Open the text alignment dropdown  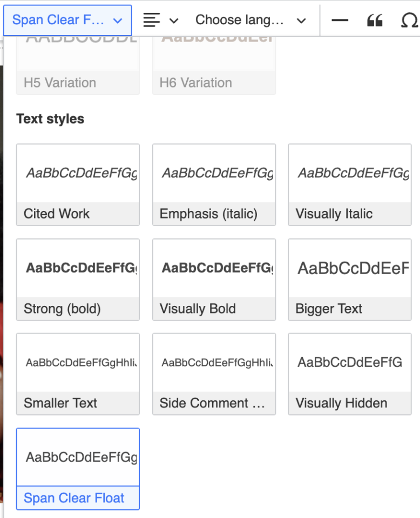tap(160, 21)
